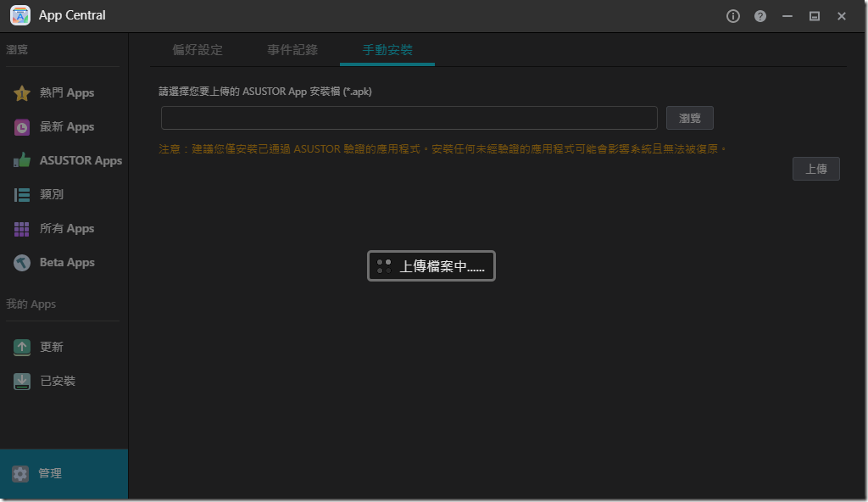Open the info icon in title bar
868x502 pixels.
[733, 16]
